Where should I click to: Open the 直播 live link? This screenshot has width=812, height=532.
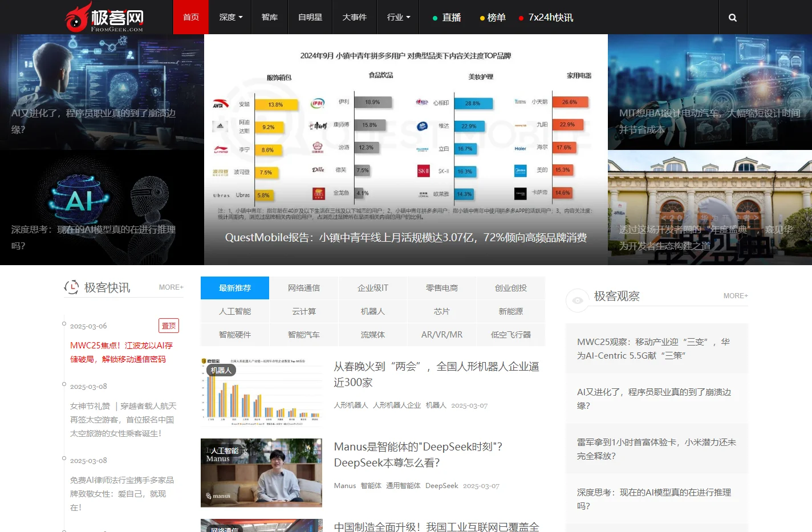click(447, 18)
